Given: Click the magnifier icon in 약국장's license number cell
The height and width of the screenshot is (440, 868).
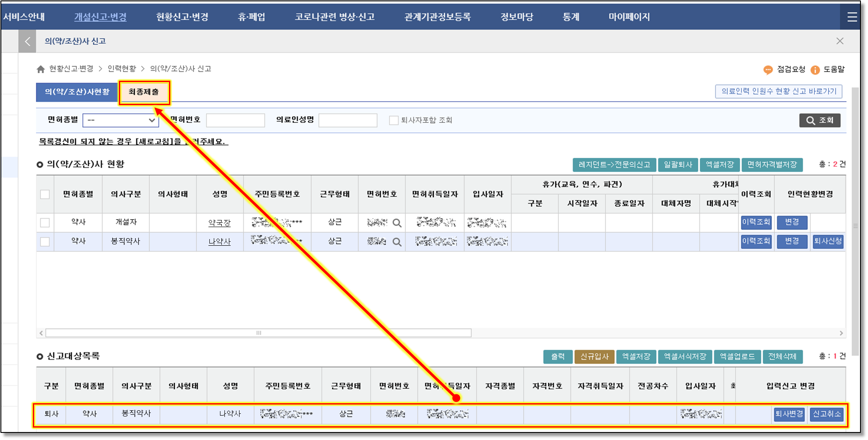Looking at the screenshot, I should (397, 223).
